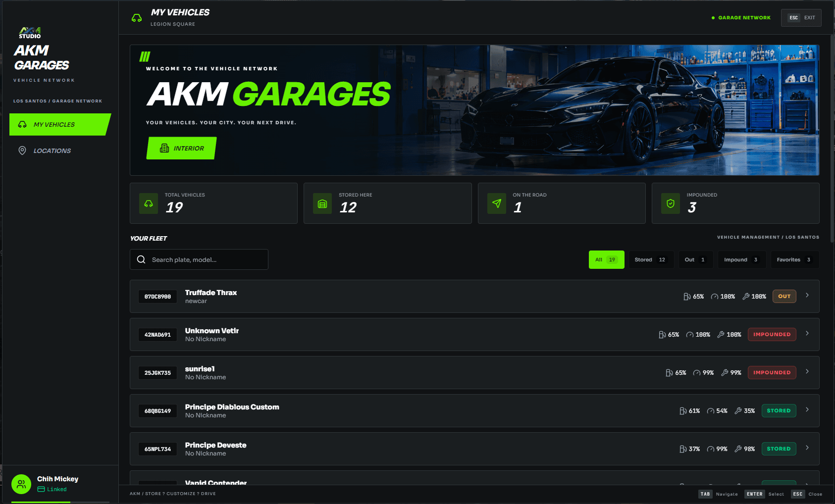Click the ESC Exit button
Image resolution: width=835 pixels, height=504 pixels.
801,18
